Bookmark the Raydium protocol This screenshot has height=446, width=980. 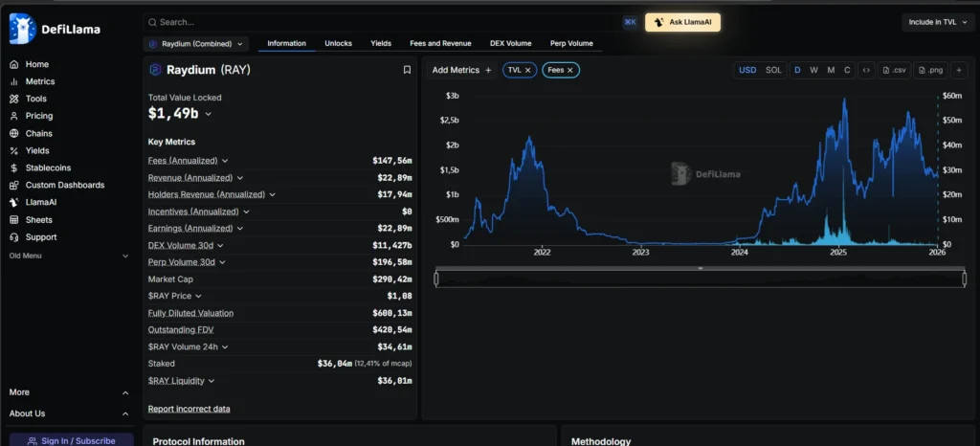click(x=407, y=70)
